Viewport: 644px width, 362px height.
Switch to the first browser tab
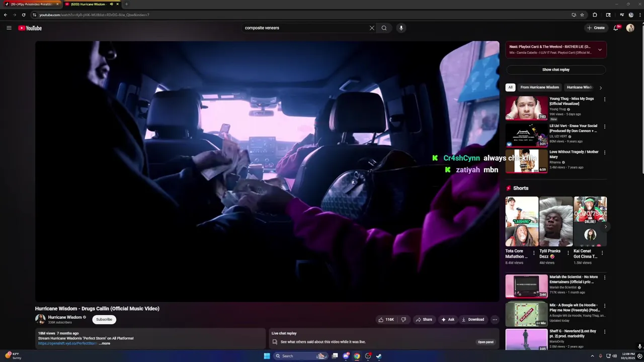tap(31, 4)
